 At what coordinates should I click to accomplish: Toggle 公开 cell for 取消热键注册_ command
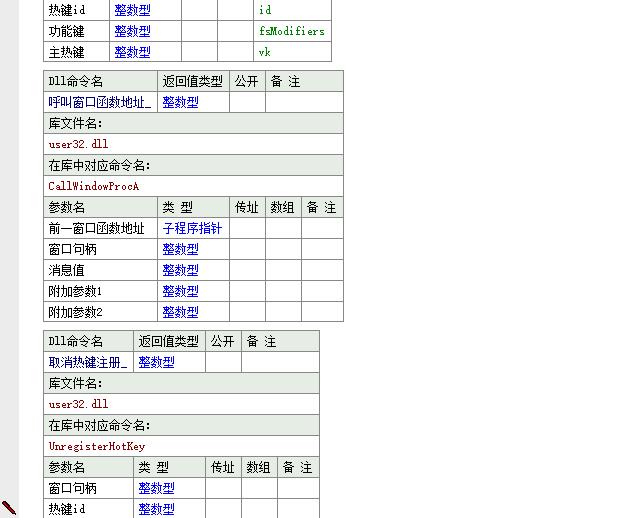(x=223, y=362)
